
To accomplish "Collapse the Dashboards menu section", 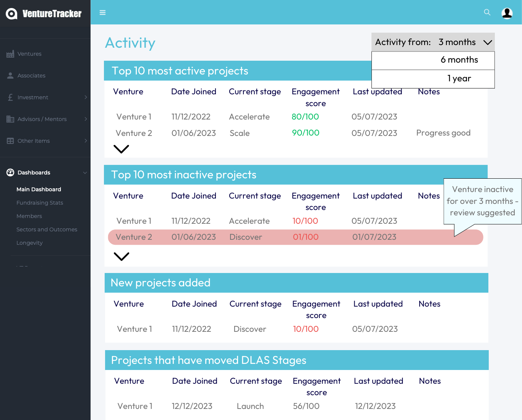I will click(85, 173).
